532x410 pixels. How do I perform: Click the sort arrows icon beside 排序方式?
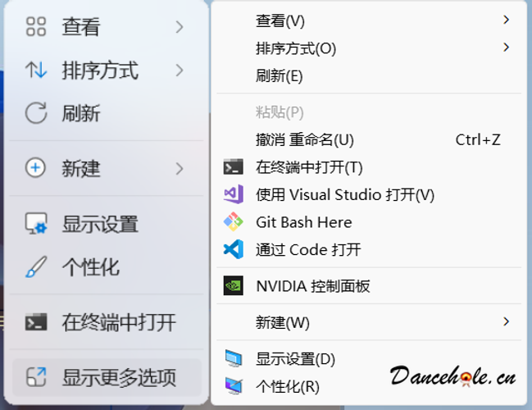[x=36, y=70]
